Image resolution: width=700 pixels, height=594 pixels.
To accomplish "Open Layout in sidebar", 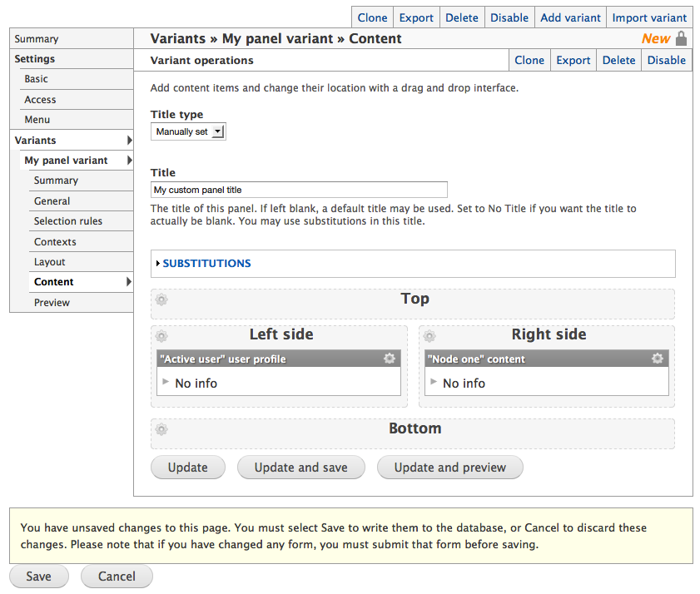I will click(x=82, y=261).
